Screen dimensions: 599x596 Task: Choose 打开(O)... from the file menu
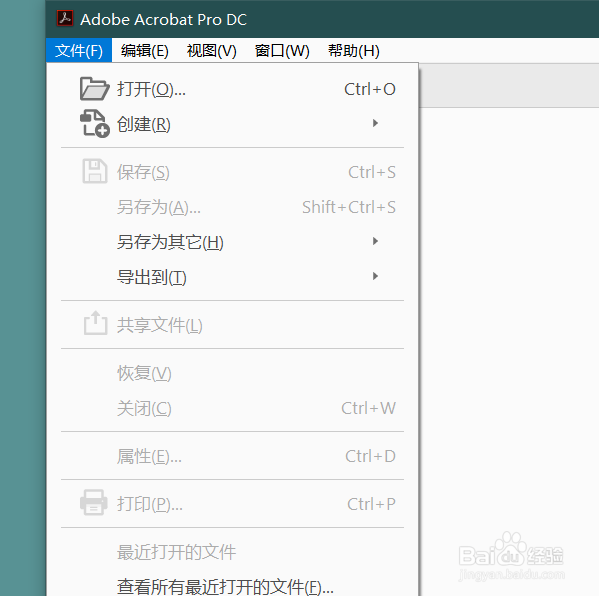(232, 89)
